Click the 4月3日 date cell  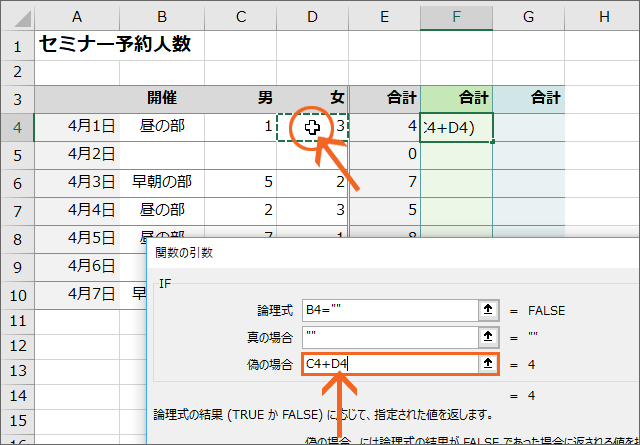77,183
